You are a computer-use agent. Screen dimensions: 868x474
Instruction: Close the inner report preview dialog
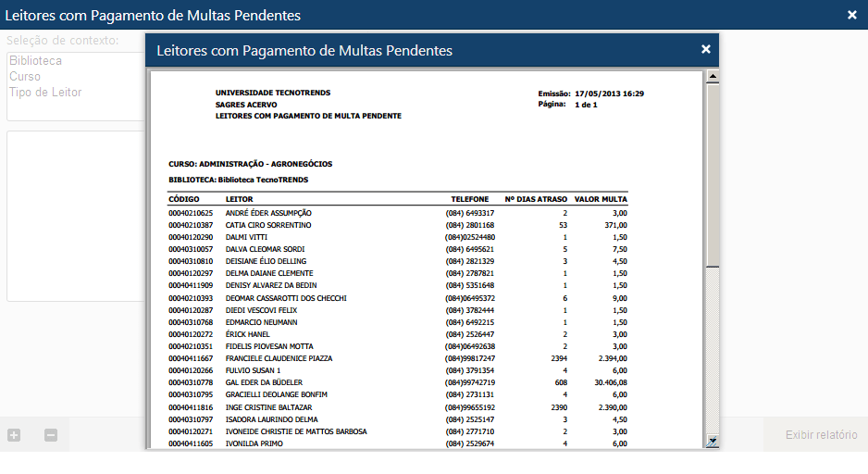(x=705, y=50)
